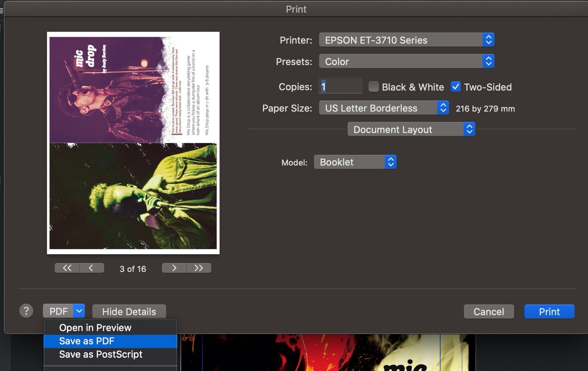Viewport: 588px width, 371px height.
Task: Click the booklet page preview thumbnail
Action: [133, 143]
